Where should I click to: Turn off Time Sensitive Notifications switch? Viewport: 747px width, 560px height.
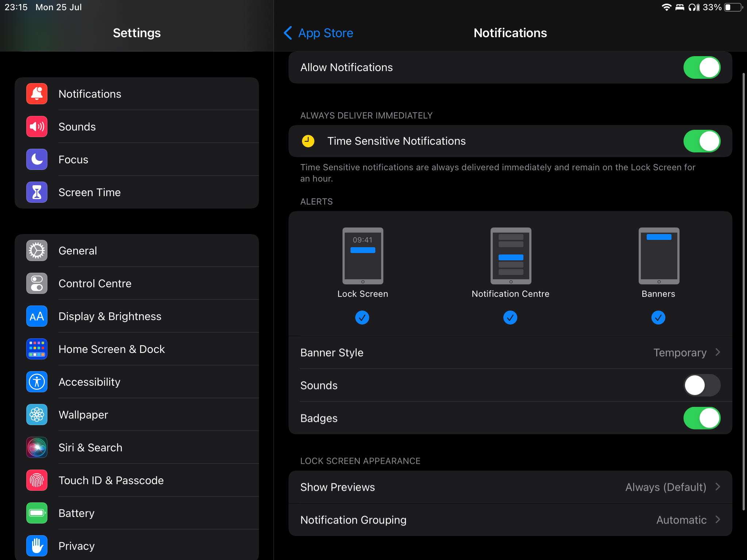point(701,141)
